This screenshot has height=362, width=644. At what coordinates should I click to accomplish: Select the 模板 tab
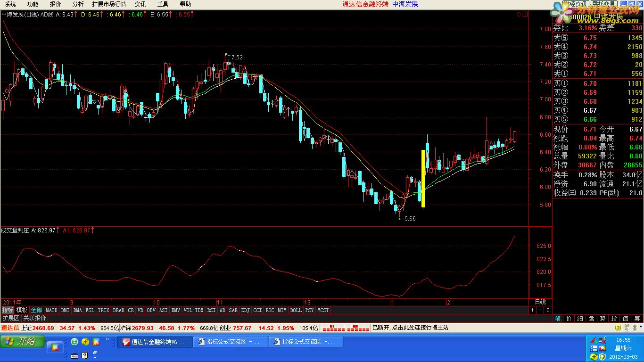tap(22, 310)
